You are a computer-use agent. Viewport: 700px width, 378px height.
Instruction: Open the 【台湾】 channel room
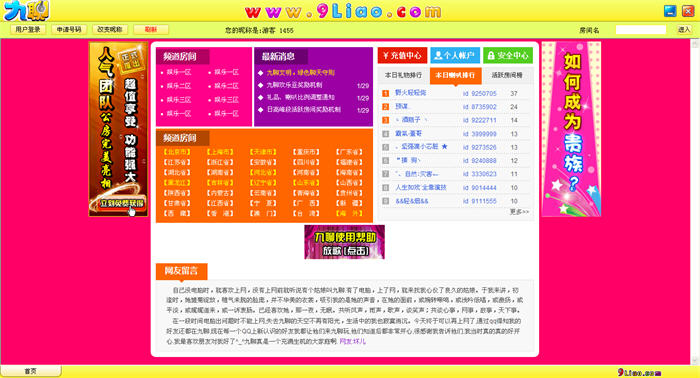point(306,213)
